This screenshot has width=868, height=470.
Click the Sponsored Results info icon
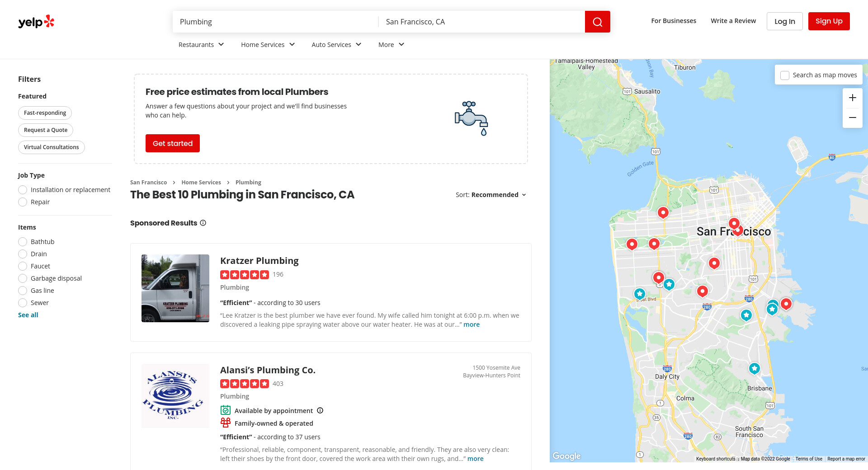[203, 223]
